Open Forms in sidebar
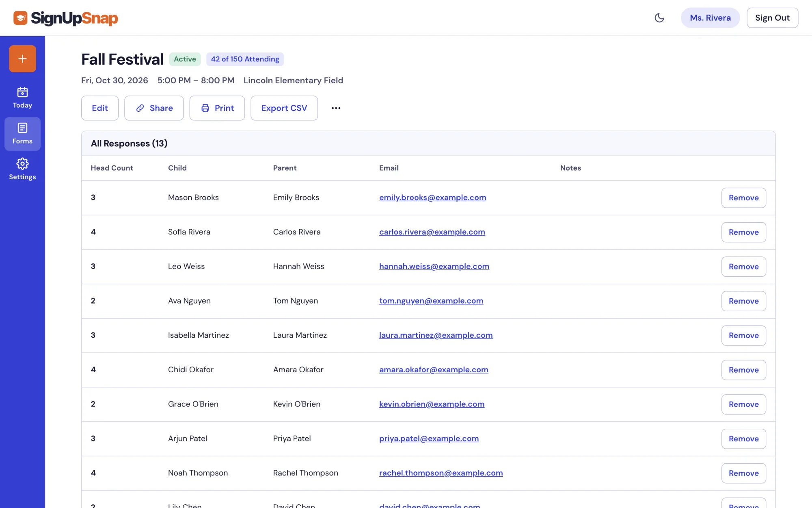The image size is (812, 508). pyautogui.click(x=22, y=134)
